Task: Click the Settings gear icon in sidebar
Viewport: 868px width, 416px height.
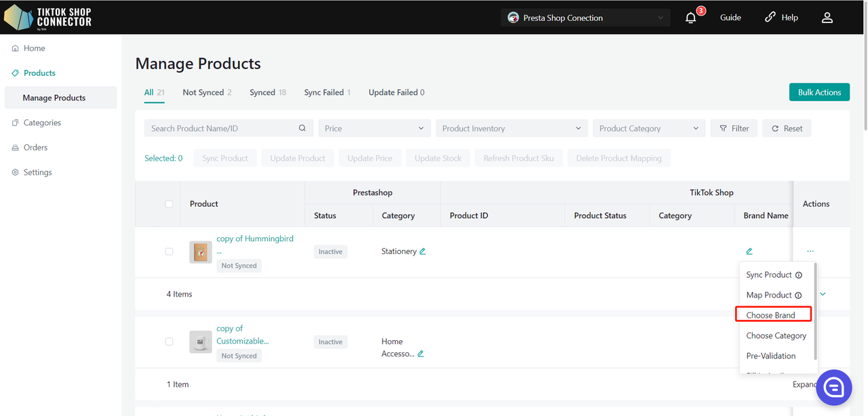Action: pyautogui.click(x=16, y=172)
